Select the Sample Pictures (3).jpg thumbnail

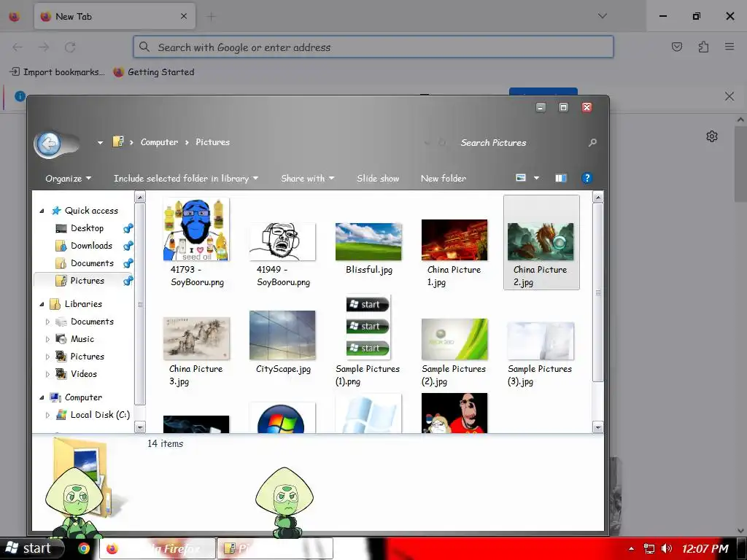coord(541,341)
